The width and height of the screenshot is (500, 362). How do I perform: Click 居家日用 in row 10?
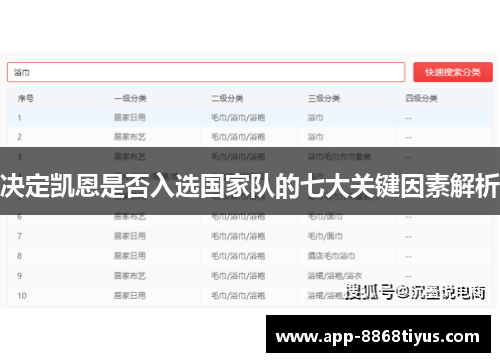click(x=130, y=295)
